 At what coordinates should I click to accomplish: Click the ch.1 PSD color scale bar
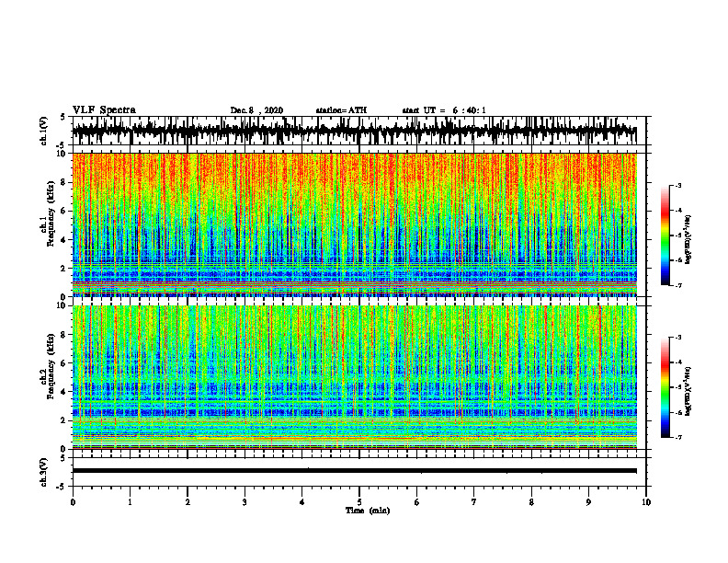point(665,236)
